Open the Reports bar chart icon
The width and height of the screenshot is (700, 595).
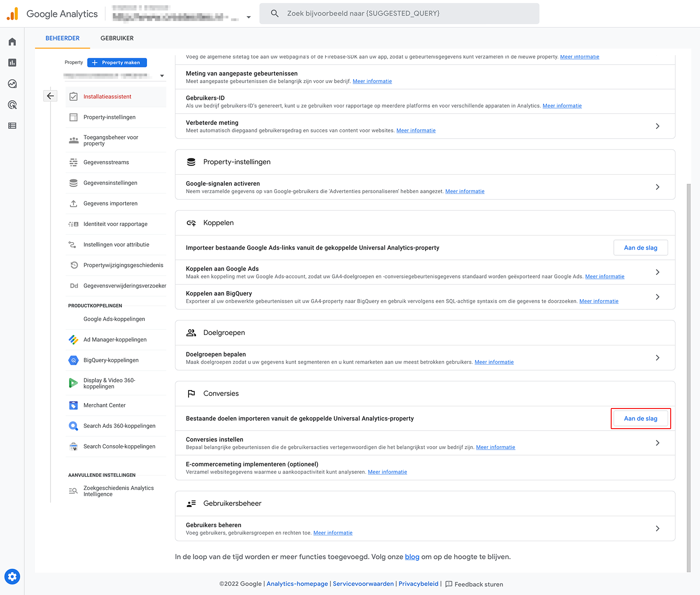(x=12, y=63)
